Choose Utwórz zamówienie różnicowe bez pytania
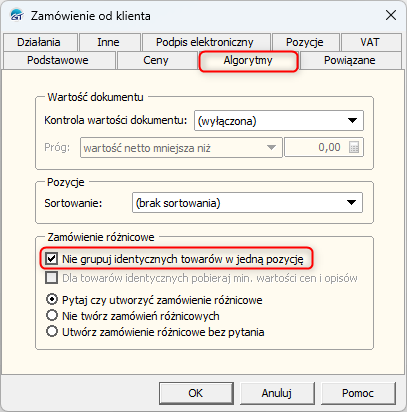Screen dimensions: 407x412 click(x=52, y=332)
